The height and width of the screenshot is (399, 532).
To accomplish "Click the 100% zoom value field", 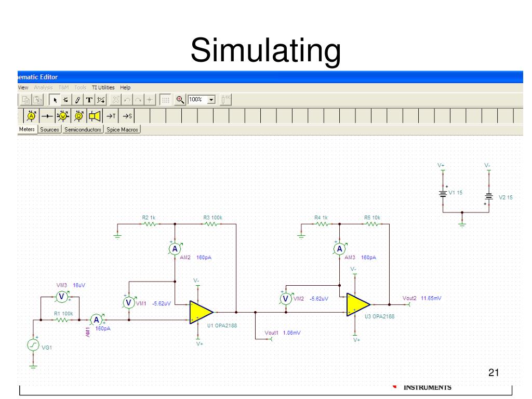I will pyautogui.click(x=198, y=99).
